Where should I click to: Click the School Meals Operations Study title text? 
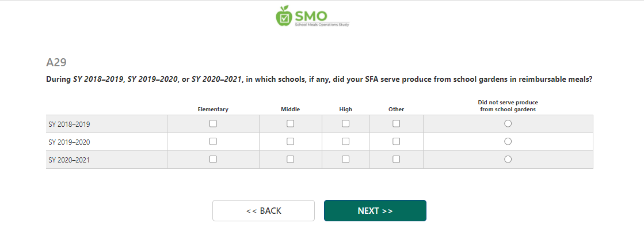click(322, 25)
